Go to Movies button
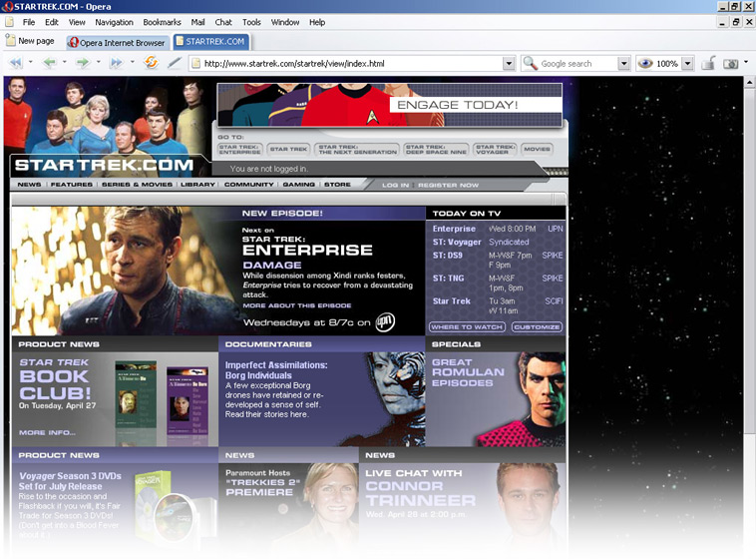This screenshot has width=756, height=559. pos(537,149)
